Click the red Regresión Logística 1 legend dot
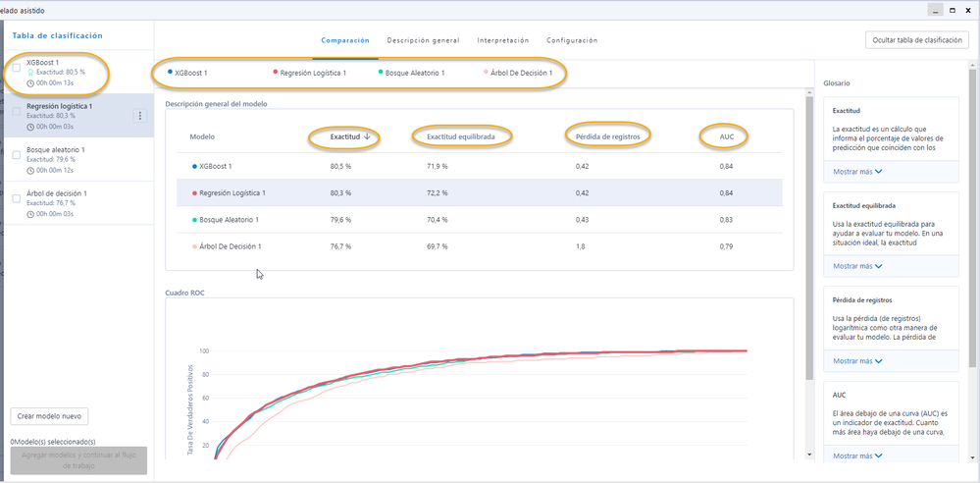980x483 pixels. tap(275, 72)
